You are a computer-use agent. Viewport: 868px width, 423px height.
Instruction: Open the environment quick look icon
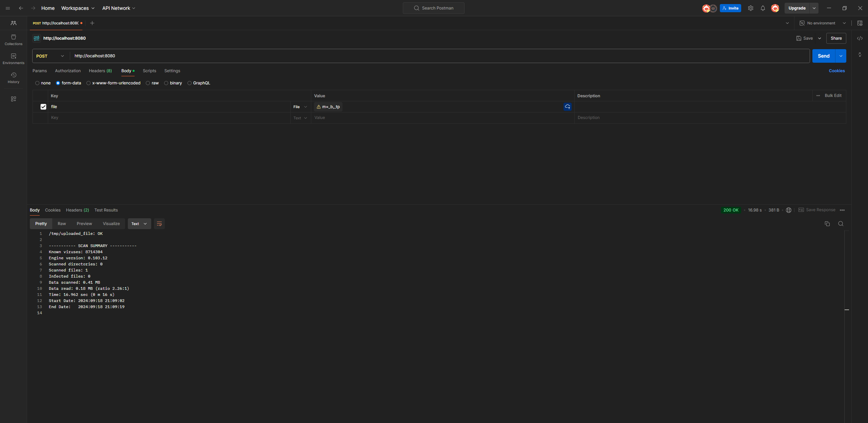click(860, 23)
